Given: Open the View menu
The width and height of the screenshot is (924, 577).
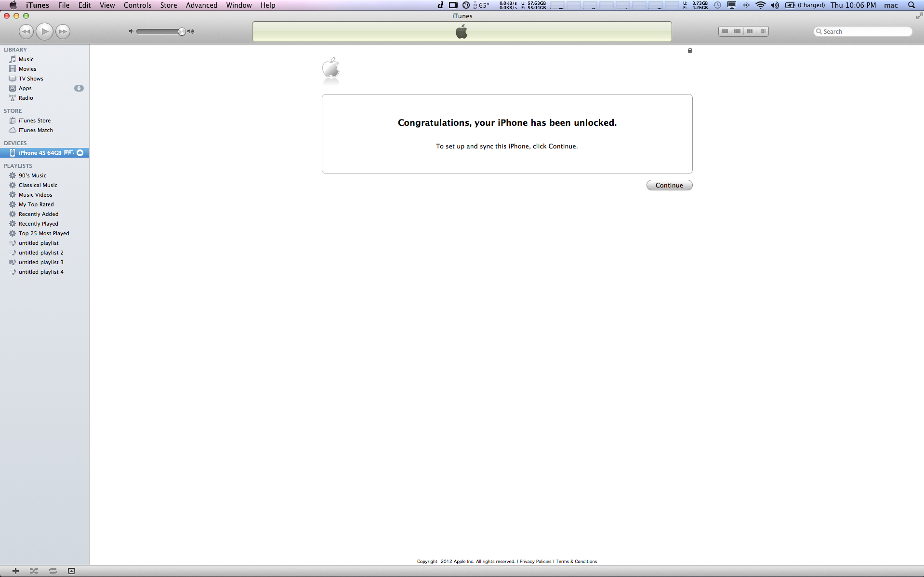Looking at the screenshot, I should click(x=107, y=5).
